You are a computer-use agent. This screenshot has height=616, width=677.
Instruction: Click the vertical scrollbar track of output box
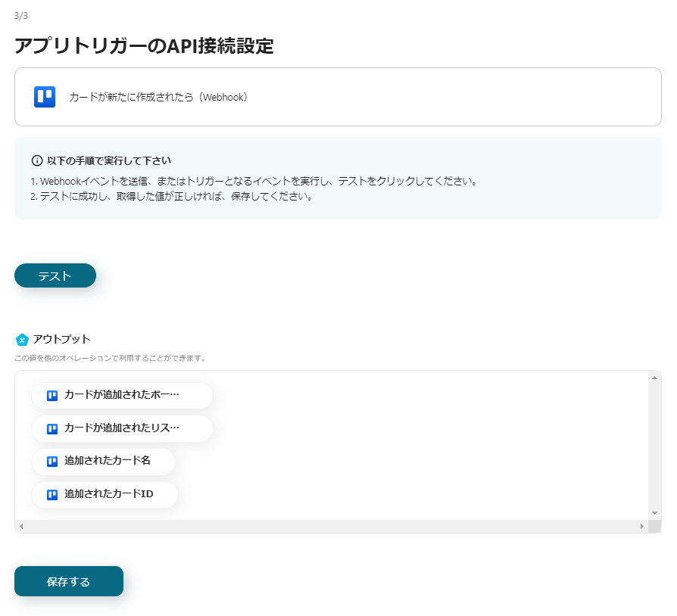[654, 445]
